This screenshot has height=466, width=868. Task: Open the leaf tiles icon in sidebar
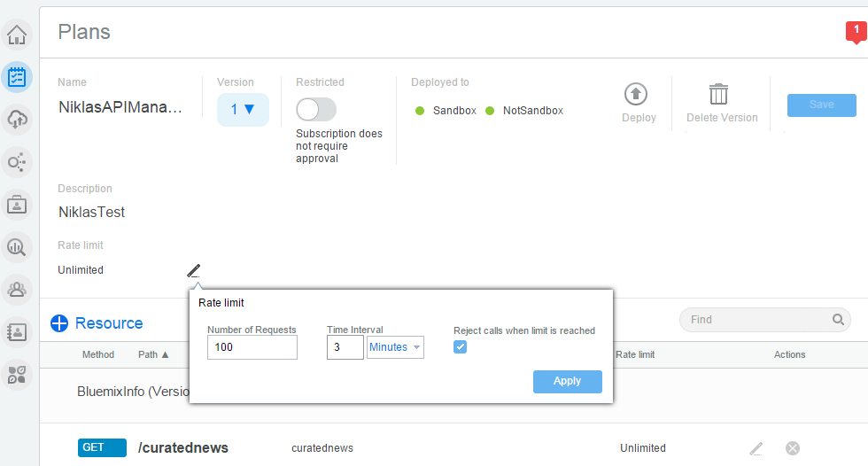click(17, 375)
